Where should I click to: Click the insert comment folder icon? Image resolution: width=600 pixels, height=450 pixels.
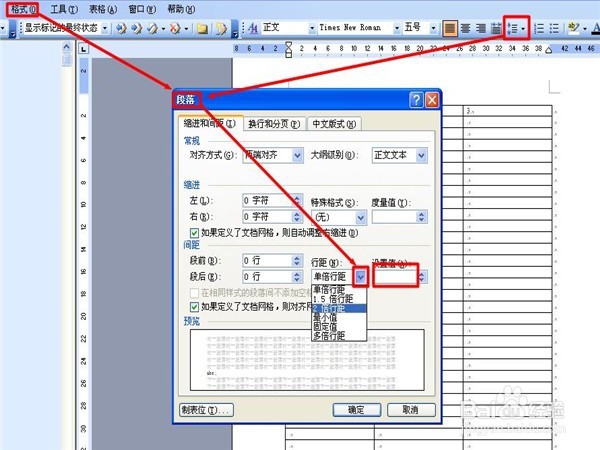[x=202, y=28]
